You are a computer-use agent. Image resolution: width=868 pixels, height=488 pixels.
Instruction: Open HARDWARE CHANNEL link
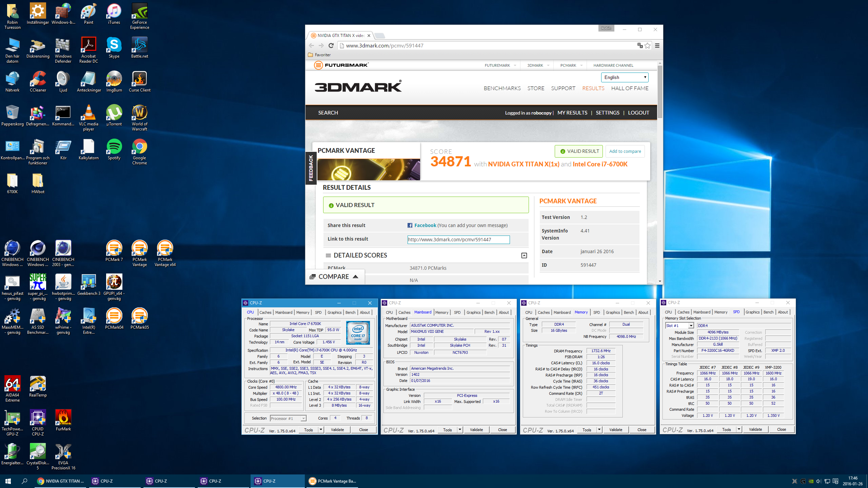tap(613, 65)
